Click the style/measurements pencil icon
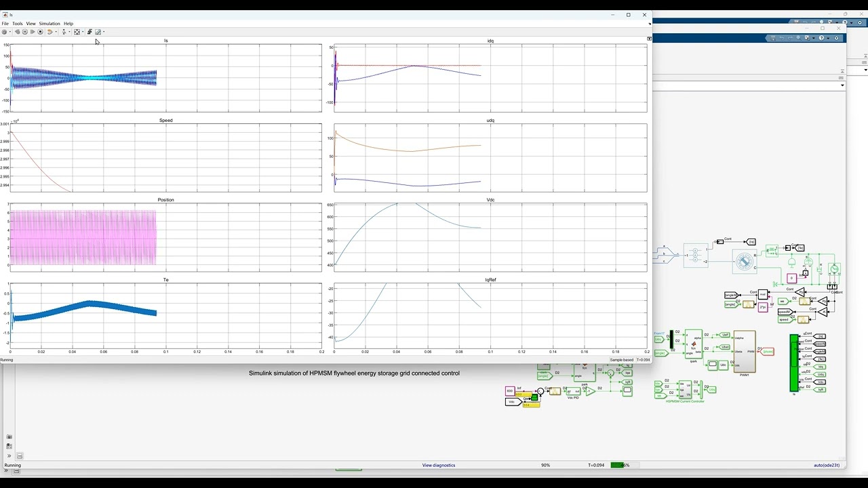The height and width of the screenshot is (488, 868). tap(98, 32)
